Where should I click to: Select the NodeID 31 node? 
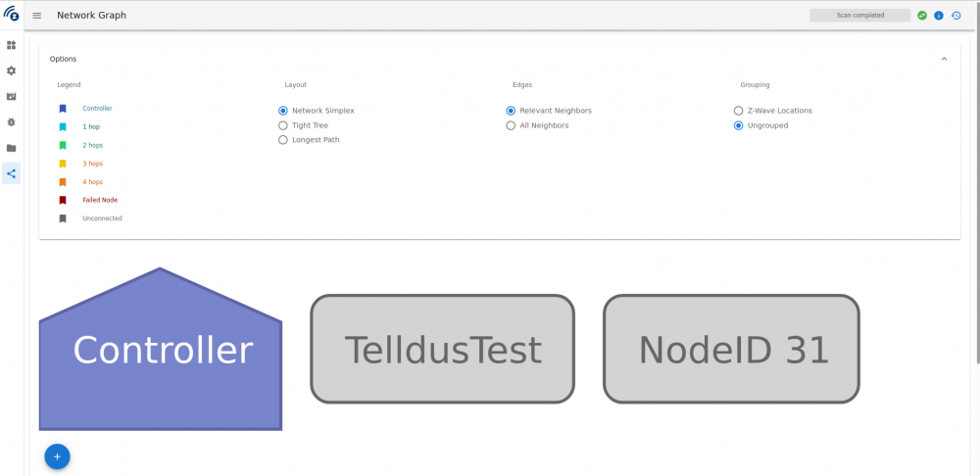731,350
